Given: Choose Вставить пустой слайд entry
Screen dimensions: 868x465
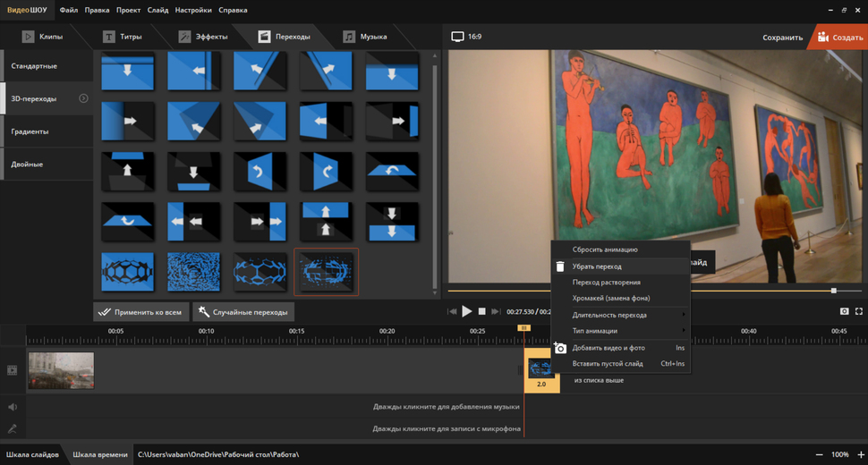Looking at the screenshot, I should coord(620,364).
